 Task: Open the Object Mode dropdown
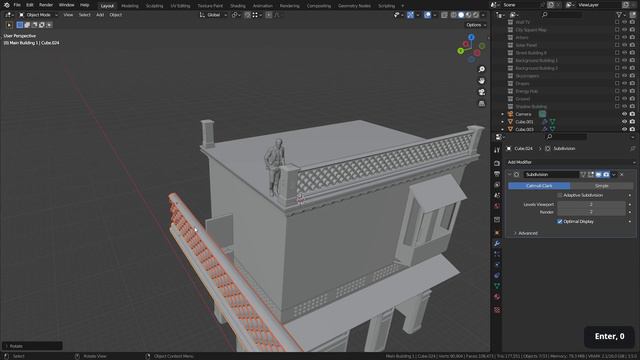[38, 15]
